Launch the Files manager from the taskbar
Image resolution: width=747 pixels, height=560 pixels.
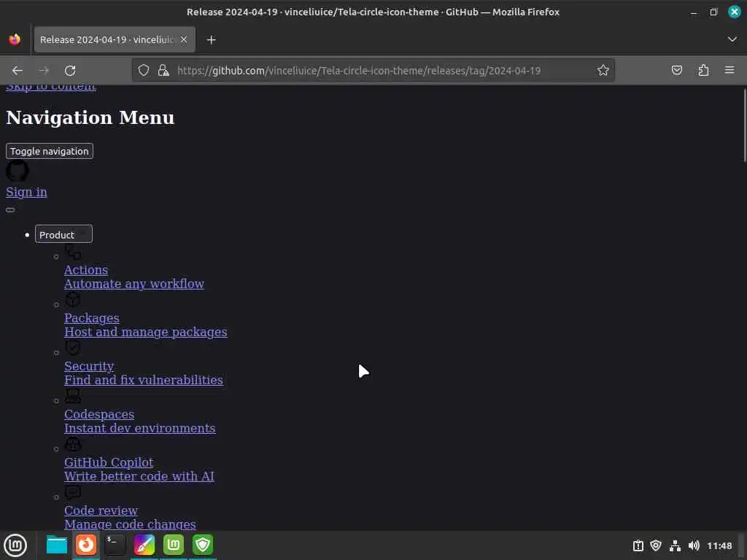click(x=57, y=545)
